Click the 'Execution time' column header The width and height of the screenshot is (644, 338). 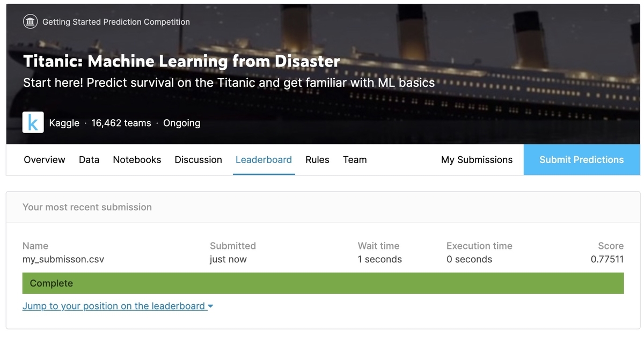coord(479,246)
